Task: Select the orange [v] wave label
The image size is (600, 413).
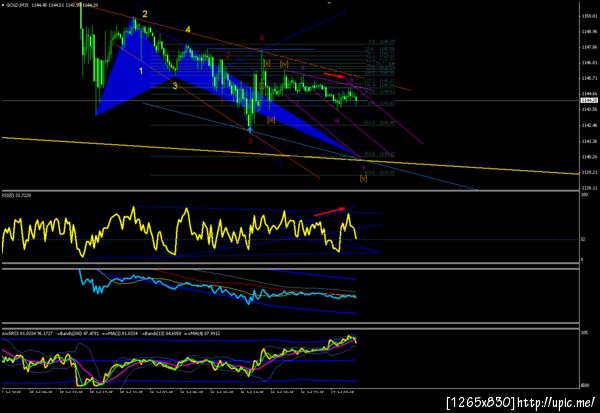Action: click(x=363, y=178)
